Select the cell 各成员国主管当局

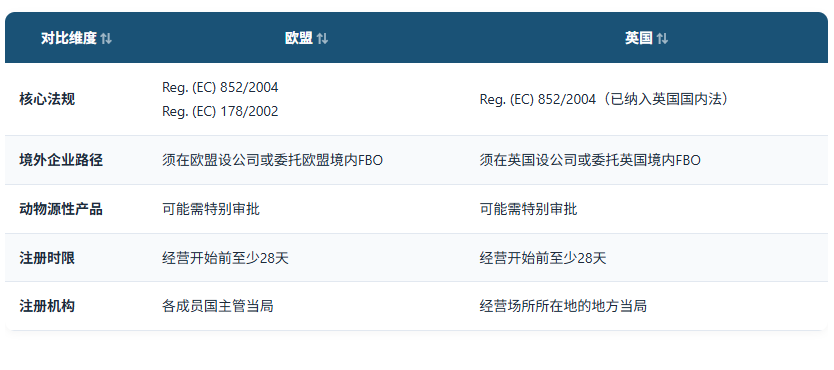click(218, 306)
